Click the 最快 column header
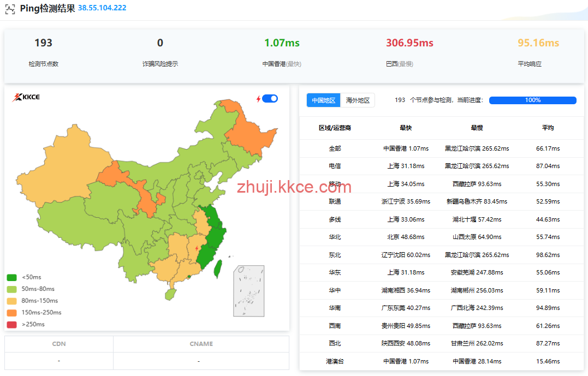 (406, 128)
